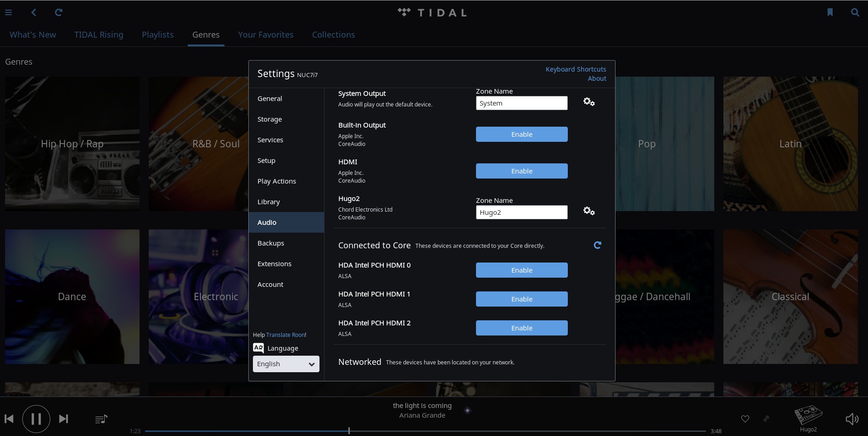Open the Keyboard Shortcuts link
This screenshot has height=436, width=868.
tap(576, 69)
